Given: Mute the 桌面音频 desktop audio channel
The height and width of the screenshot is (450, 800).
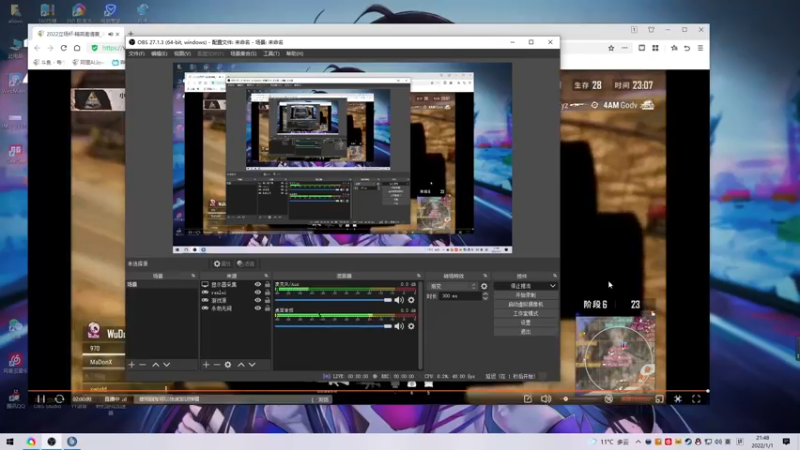Looking at the screenshot, I should click(x=399, y=326).
